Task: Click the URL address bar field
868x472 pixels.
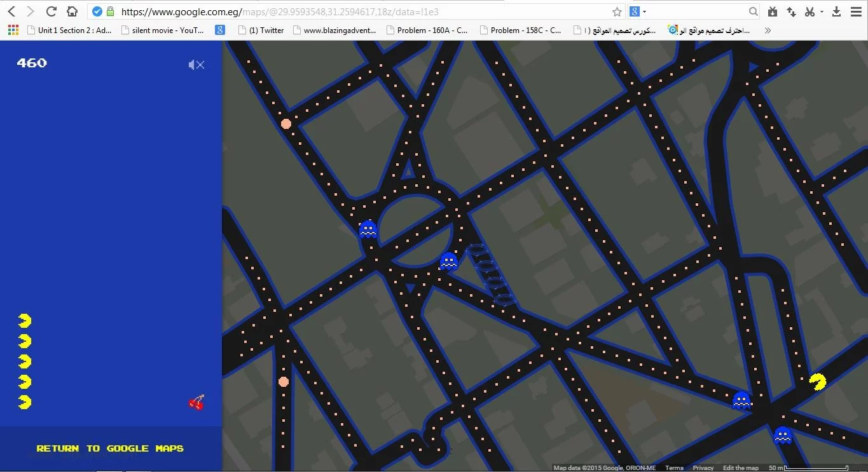Action: (x=356, y=11)
